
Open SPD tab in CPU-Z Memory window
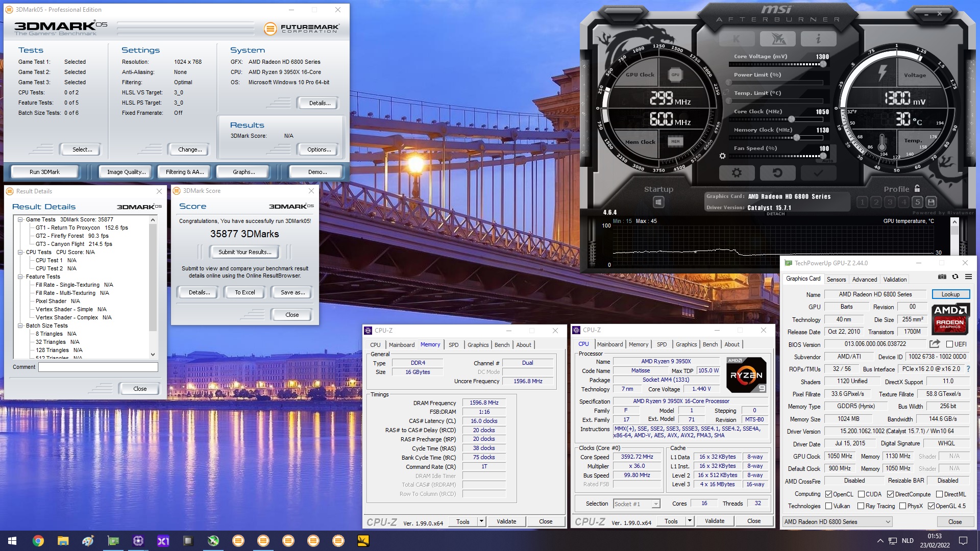[454, 345]
